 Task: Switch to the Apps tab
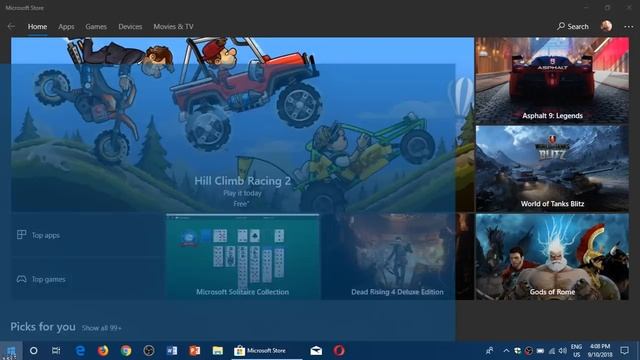tap(66, 27)
